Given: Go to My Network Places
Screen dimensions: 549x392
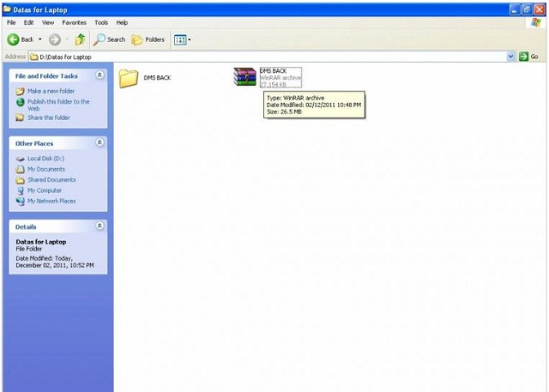Looking at the screenshot, I should point(51,201).
